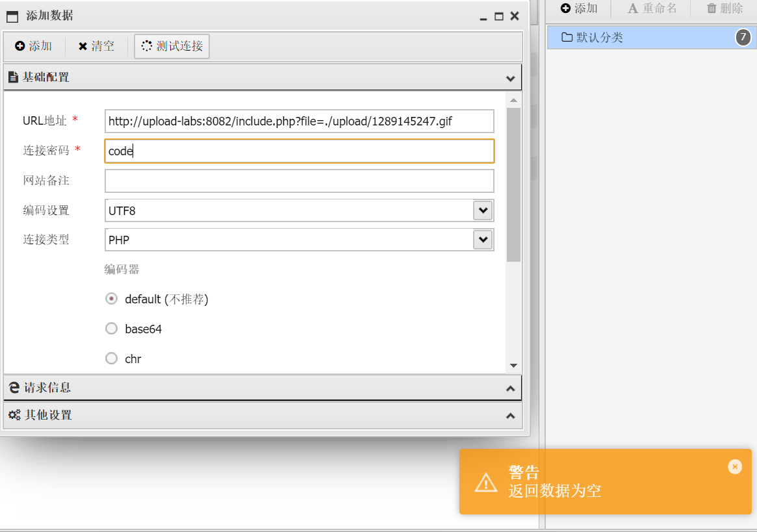Maximize the 添加数据 dialog
This screenshot has width=757, height=532.
[x=499, y=16]
